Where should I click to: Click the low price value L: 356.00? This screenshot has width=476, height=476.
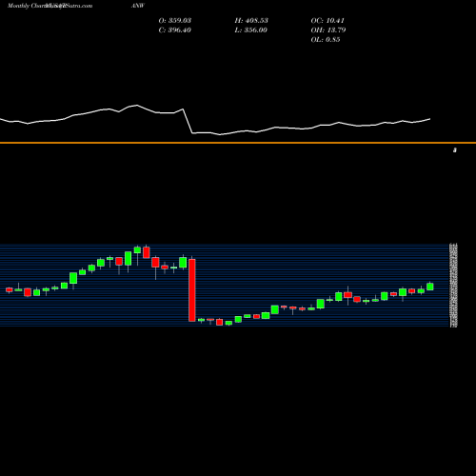(251, 30)
